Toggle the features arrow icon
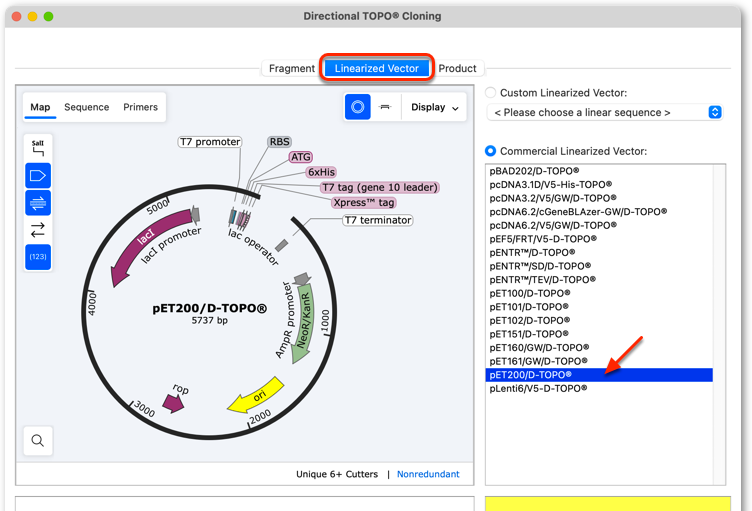This screenshot has height=511, width=752. [38, 176]
